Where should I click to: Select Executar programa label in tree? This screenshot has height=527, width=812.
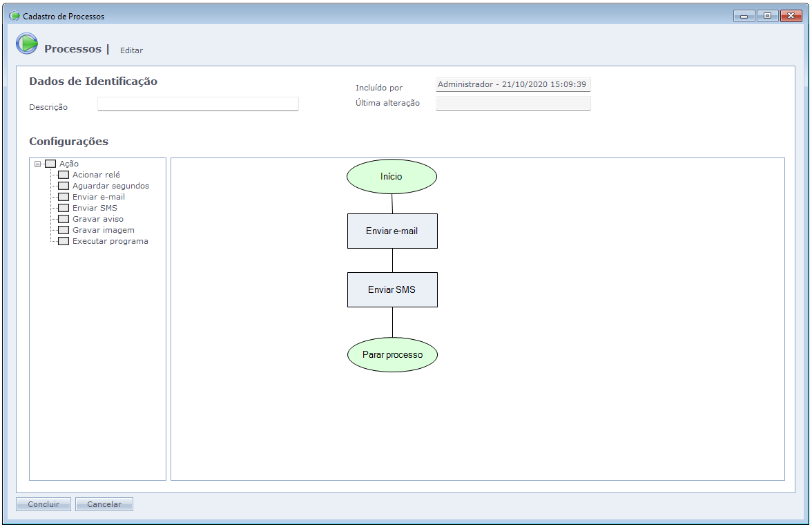[110, 241]
